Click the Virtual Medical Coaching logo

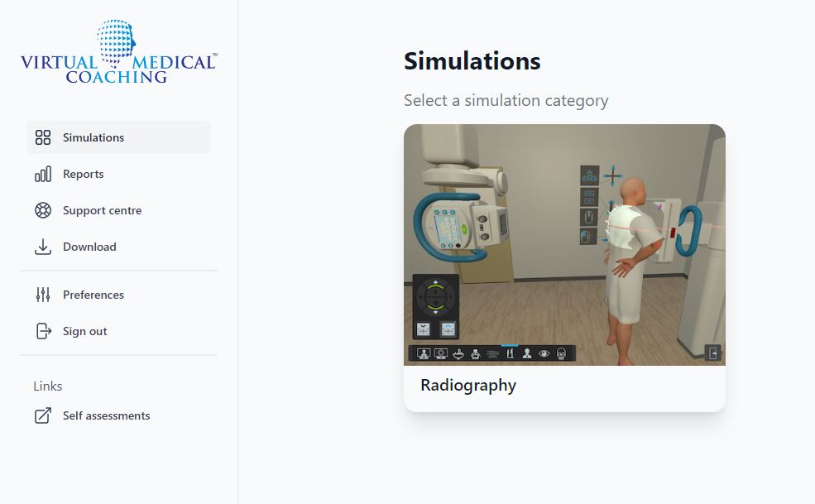pyautogui.click(x=117, y=51)
